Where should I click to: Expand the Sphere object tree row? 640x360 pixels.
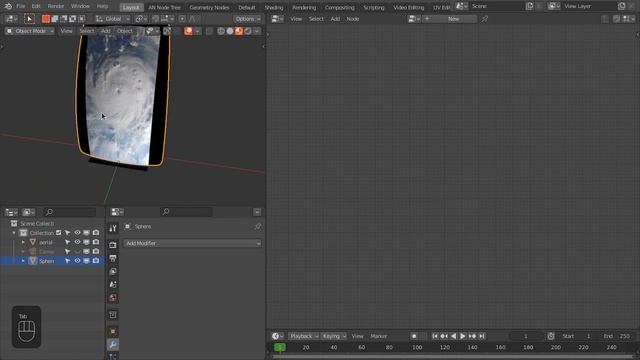pos(23,261)
